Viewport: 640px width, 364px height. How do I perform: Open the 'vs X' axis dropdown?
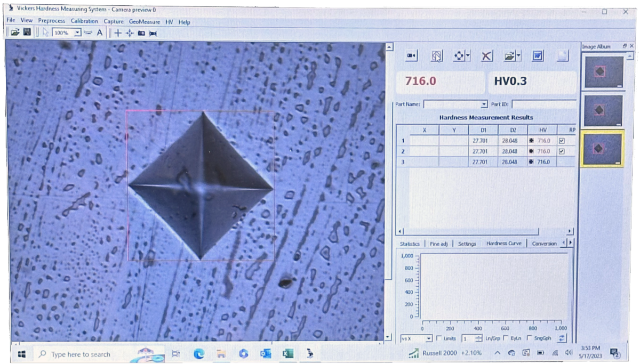coord(429,338)
